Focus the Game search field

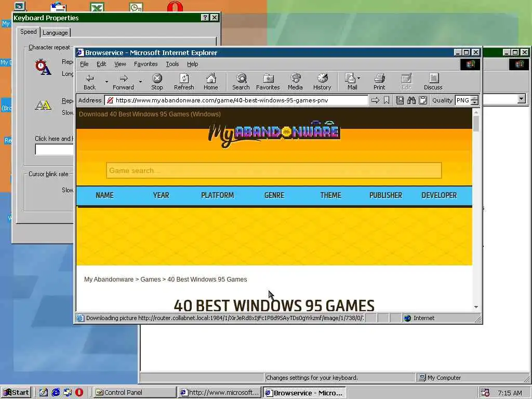pos(274,170)
